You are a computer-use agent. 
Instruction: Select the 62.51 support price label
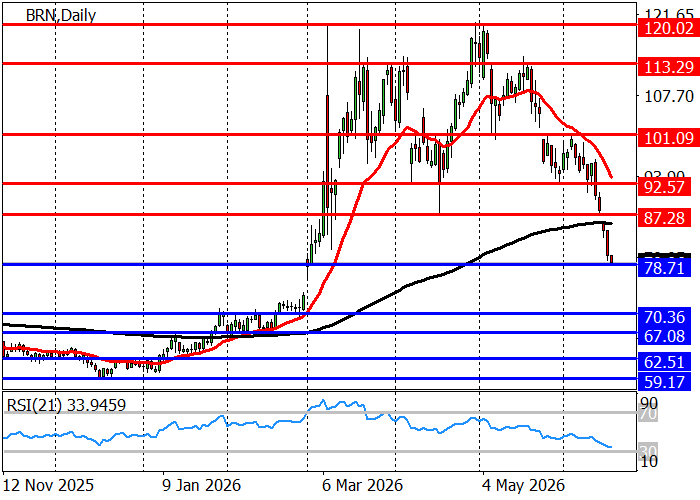point(664,362)
